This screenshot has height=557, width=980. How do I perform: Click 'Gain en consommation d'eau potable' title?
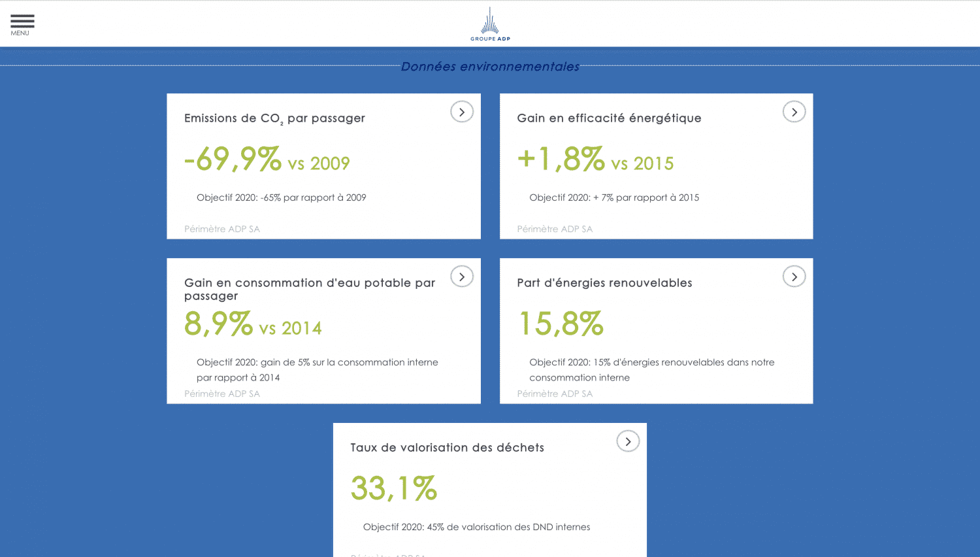tap(309, 289)
